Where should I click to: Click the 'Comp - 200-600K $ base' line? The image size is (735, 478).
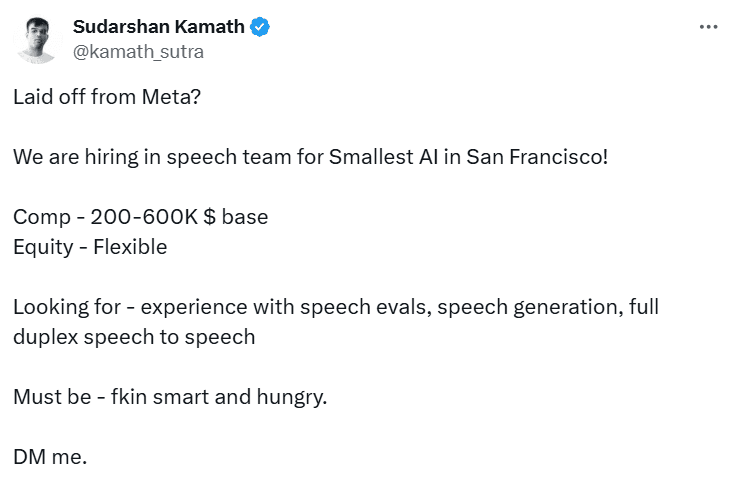140,217
